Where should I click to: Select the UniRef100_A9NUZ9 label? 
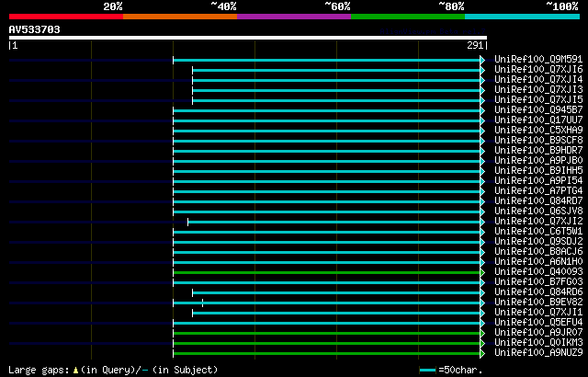tap(538, 353)
